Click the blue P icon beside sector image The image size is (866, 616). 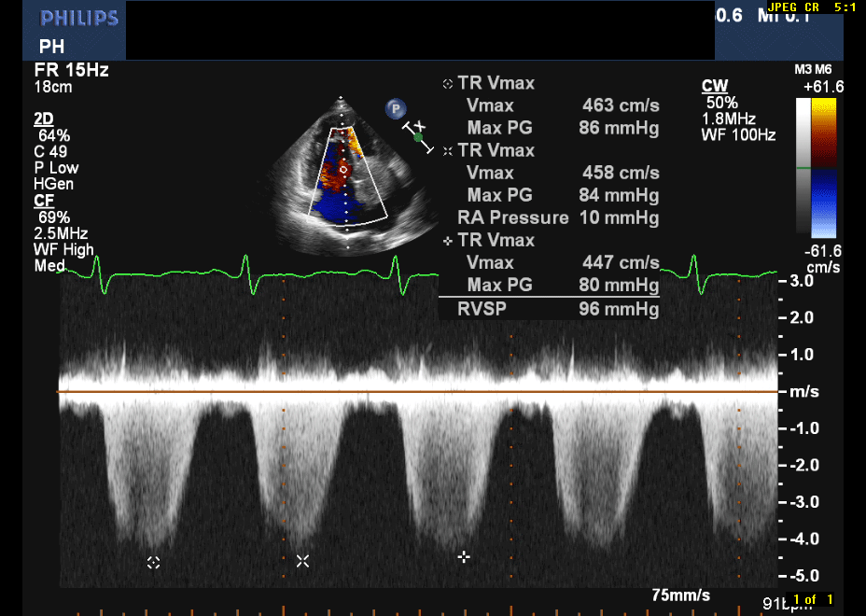[x=396, y=109]
